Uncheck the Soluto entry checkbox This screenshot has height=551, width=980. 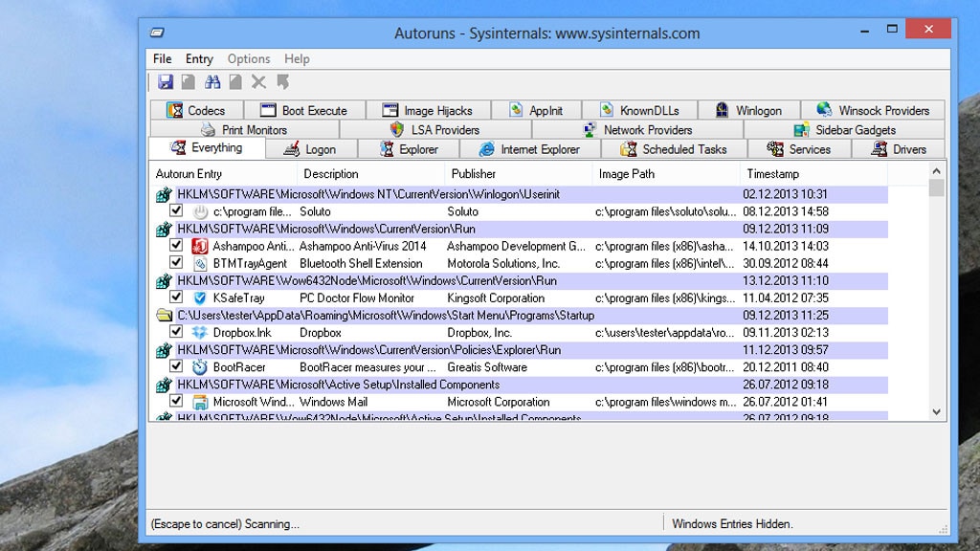[x=176, y=211]
